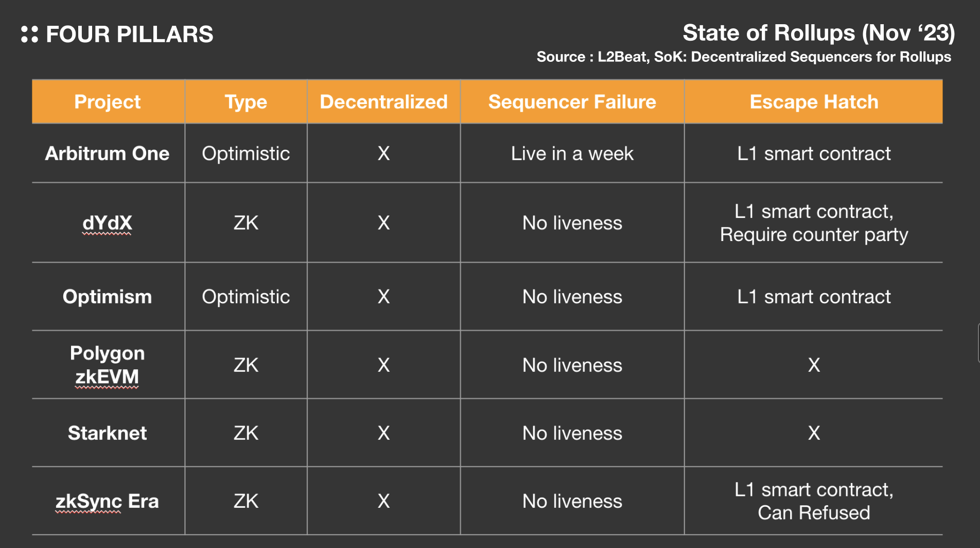Select the Escape Hatch column header
The width and height of the screenshot is (980, 548).
[x=814, y=102]
